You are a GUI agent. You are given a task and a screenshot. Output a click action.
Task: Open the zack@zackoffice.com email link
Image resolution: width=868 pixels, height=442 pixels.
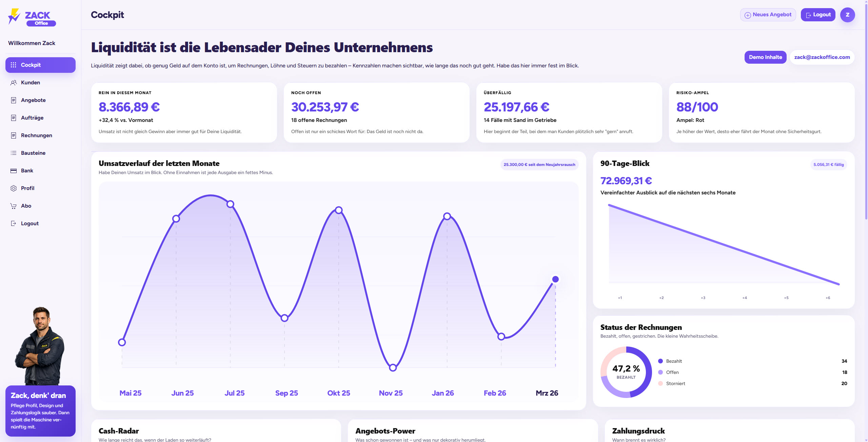pyautogui.click(x=822, y=57)
